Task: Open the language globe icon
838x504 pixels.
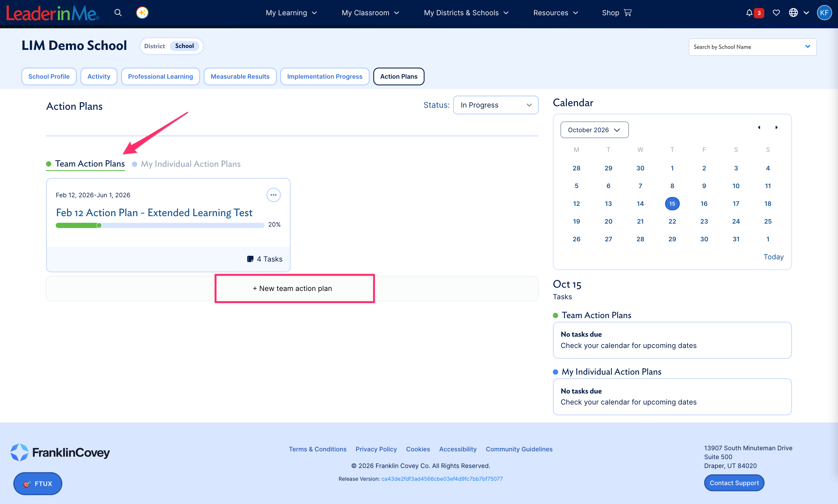Action: click(x=793, y=12)
